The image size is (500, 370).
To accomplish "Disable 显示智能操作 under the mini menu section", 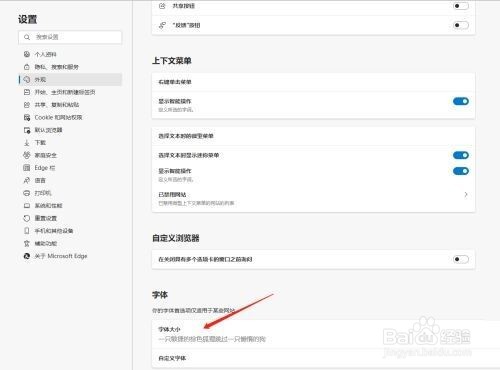I will (461, 171).
